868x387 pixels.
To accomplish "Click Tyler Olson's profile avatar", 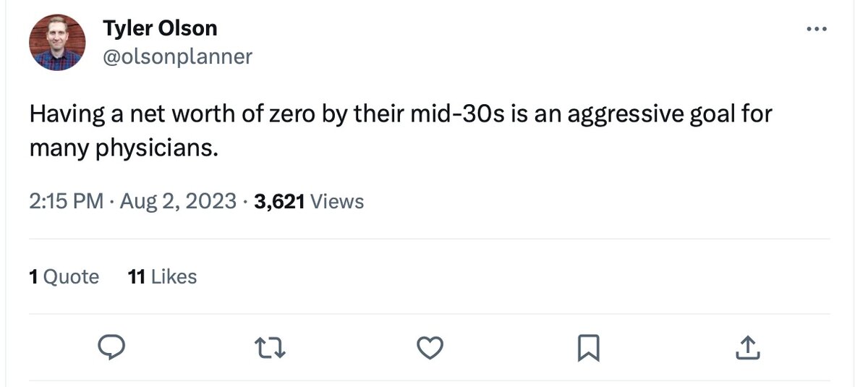I will 57,42.
